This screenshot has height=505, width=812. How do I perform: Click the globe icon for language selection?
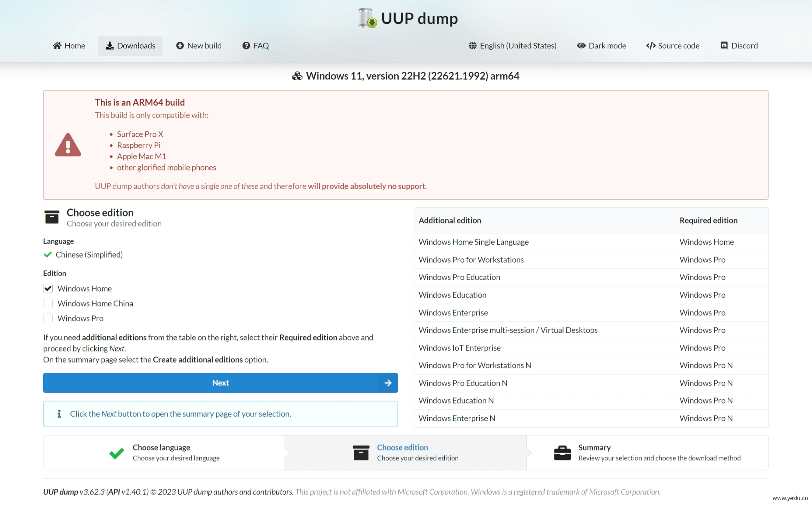click(473, 46)
